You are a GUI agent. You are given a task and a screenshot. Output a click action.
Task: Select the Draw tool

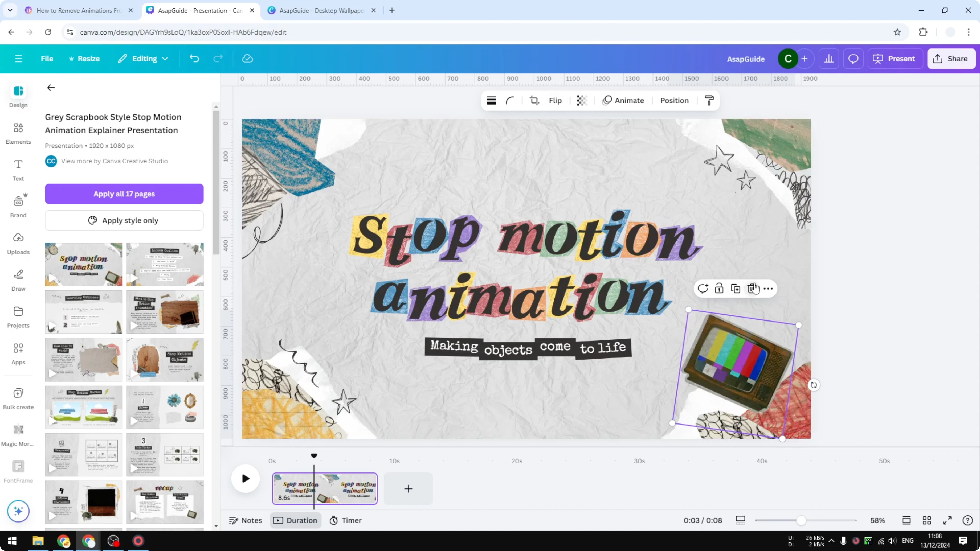tap(18, 279)
